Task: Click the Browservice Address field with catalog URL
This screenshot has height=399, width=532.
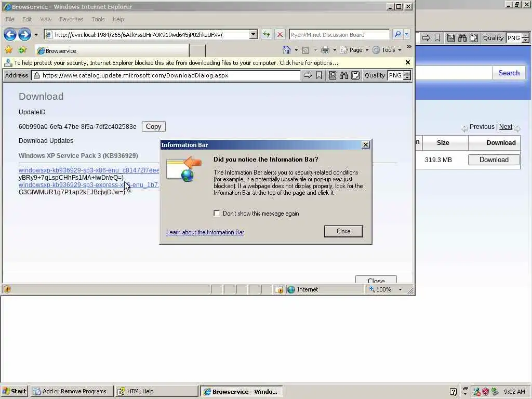Action: (166, 75)
